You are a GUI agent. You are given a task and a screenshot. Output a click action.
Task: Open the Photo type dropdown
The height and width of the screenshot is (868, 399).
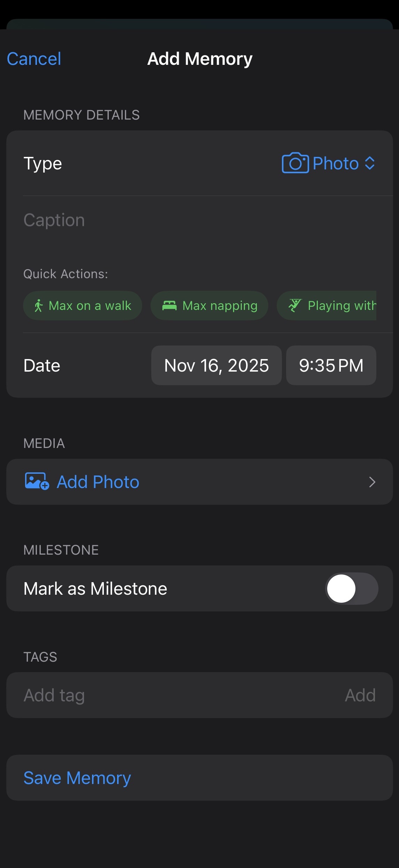click(x=335, y=163)
